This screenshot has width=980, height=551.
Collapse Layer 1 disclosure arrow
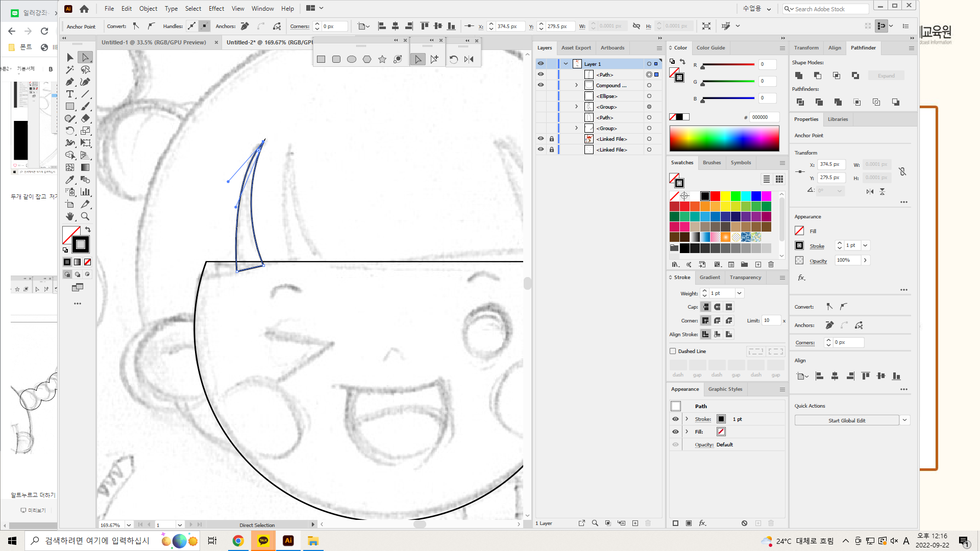566,64
